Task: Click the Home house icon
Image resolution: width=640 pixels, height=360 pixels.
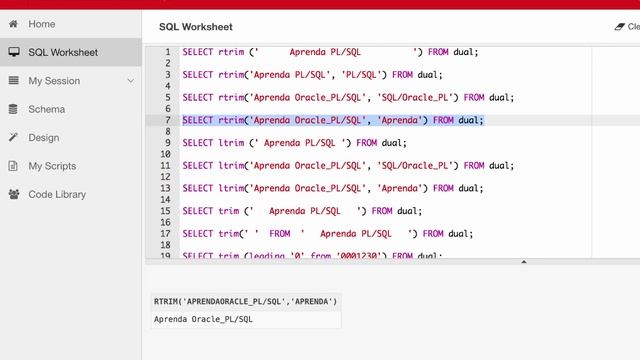Action: pos(13,24)
